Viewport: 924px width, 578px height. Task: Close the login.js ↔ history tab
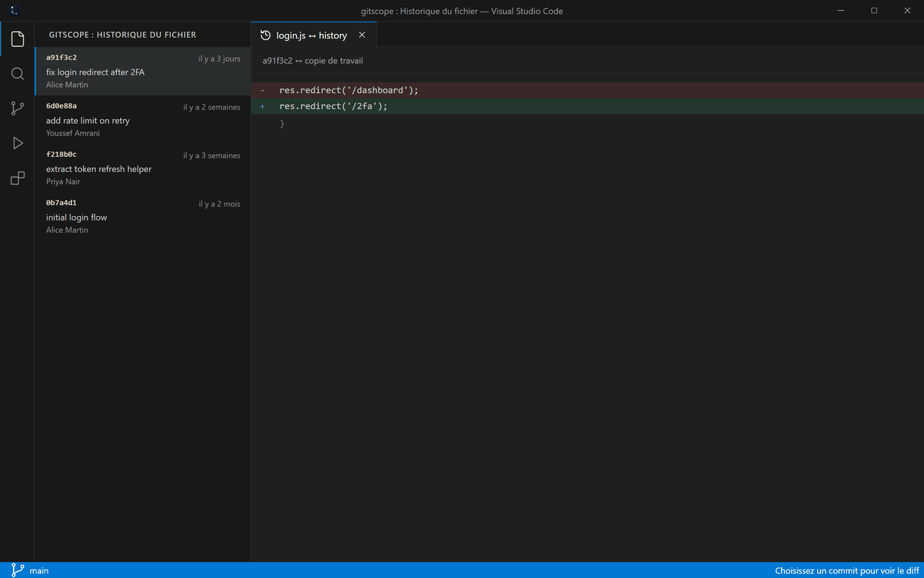pos(362,35)
